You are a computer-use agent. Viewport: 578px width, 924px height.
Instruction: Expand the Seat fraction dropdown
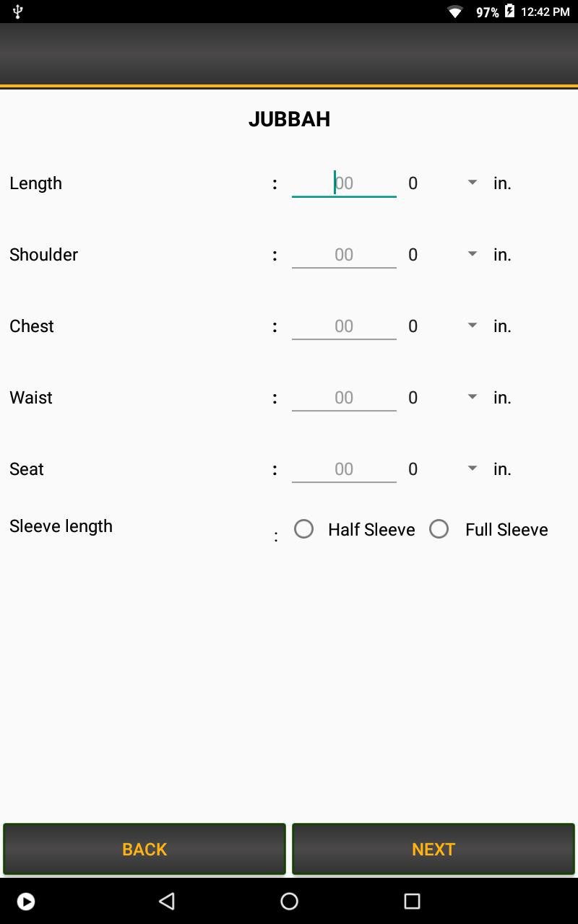[442, 469]
